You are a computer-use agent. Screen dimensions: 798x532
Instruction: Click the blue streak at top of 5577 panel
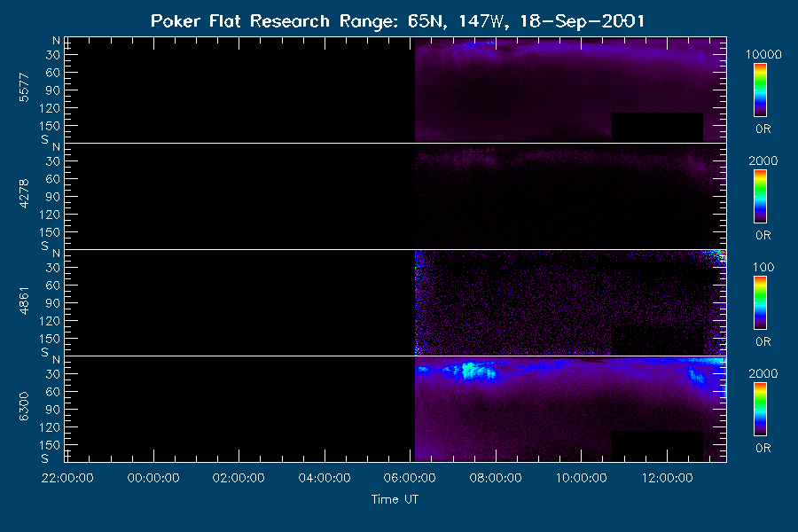point(479,44)
